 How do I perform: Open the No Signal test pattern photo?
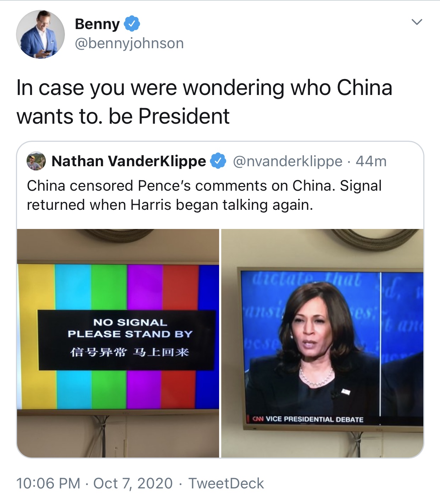(118, 343)
